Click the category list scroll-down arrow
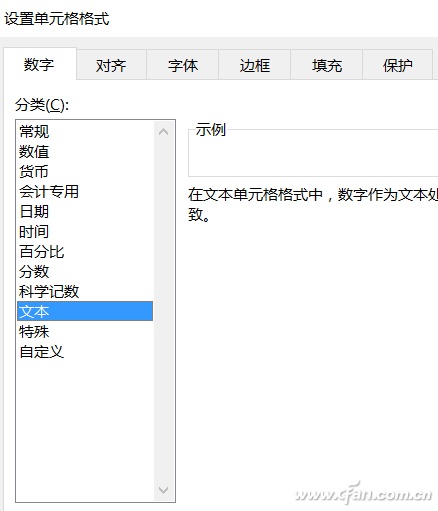The width and height of the screenshot is (438, 511). coord(163,490)
